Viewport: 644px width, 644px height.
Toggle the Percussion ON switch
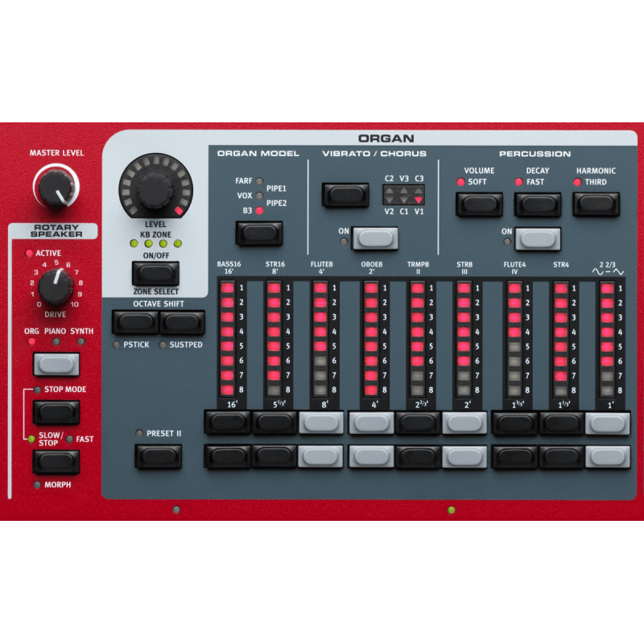point(538,238)
